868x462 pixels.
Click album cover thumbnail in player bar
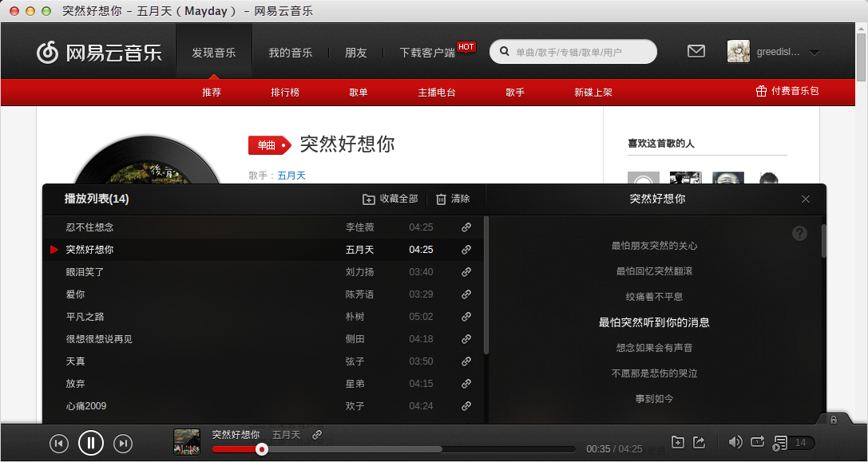click(187, 442)
